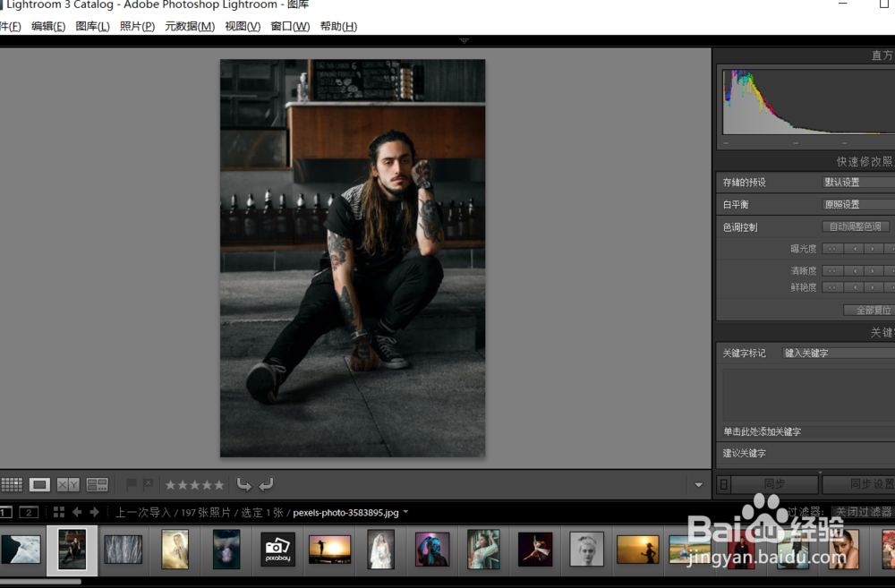Select blonde woman golden filmstrip thumbnail
The height and width of the screenshot is (588, 895).
pos(175,550)
